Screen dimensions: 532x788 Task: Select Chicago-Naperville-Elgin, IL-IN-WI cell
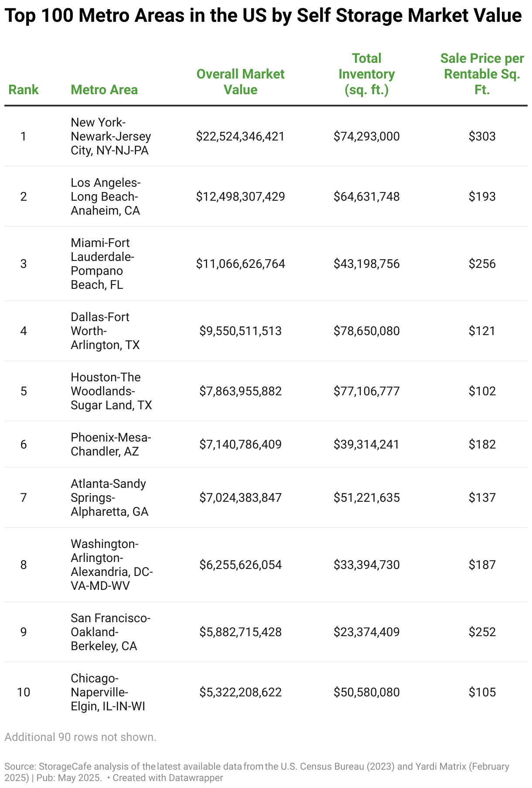coord(108,692)
